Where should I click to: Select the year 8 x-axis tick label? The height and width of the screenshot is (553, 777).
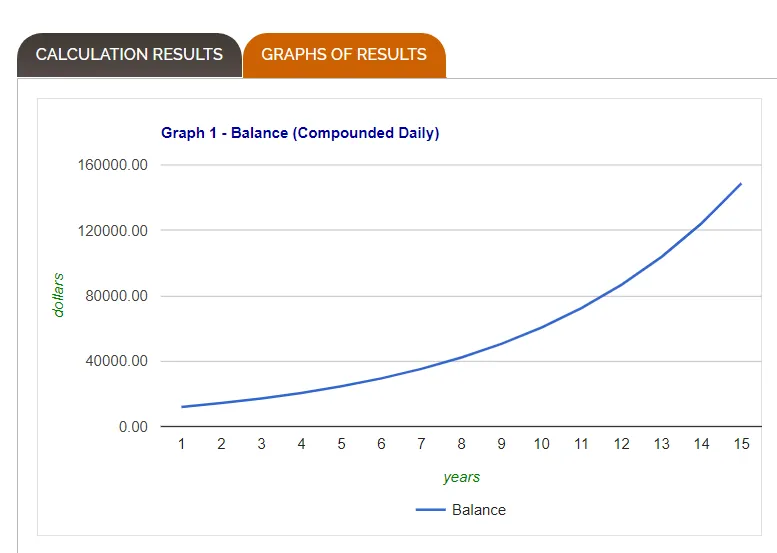(461, 444)
